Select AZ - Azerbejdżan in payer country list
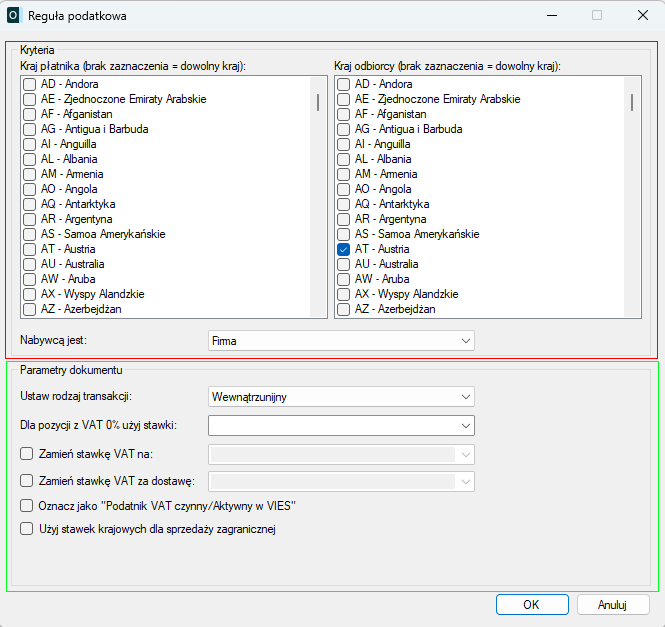Image resolution: width=665 pixels, height=627 pixels. (x=29, y=309)
